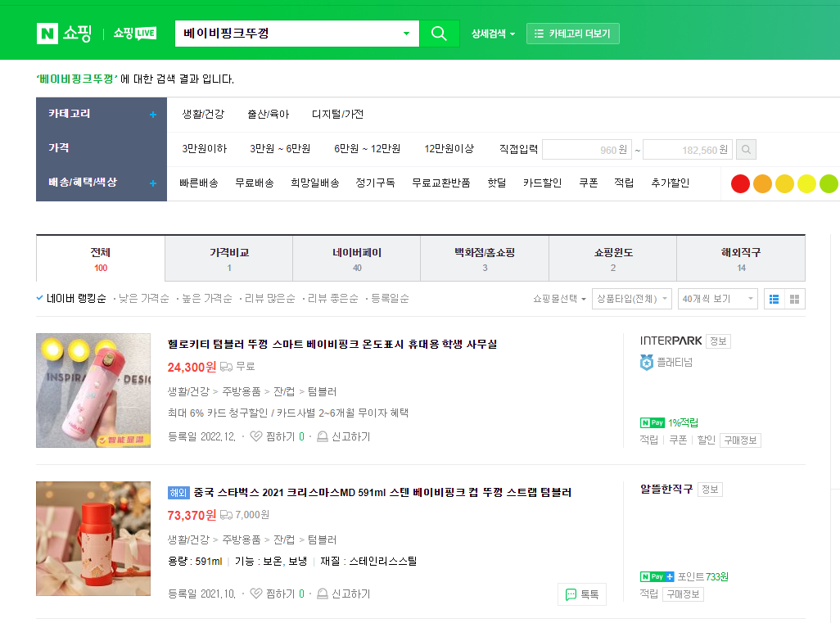Click 카테고리 더보기 button

[x=572, y=34]
